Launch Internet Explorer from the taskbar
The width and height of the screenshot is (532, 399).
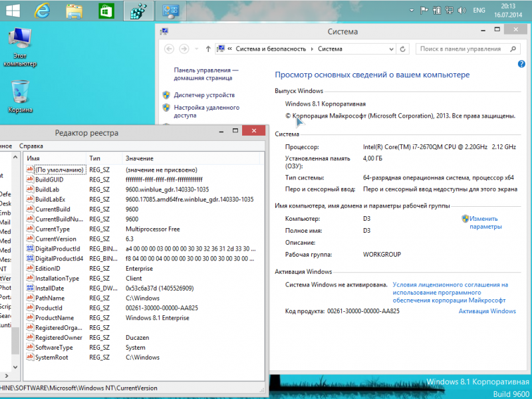pyautogui.click(x=43, y=11)
